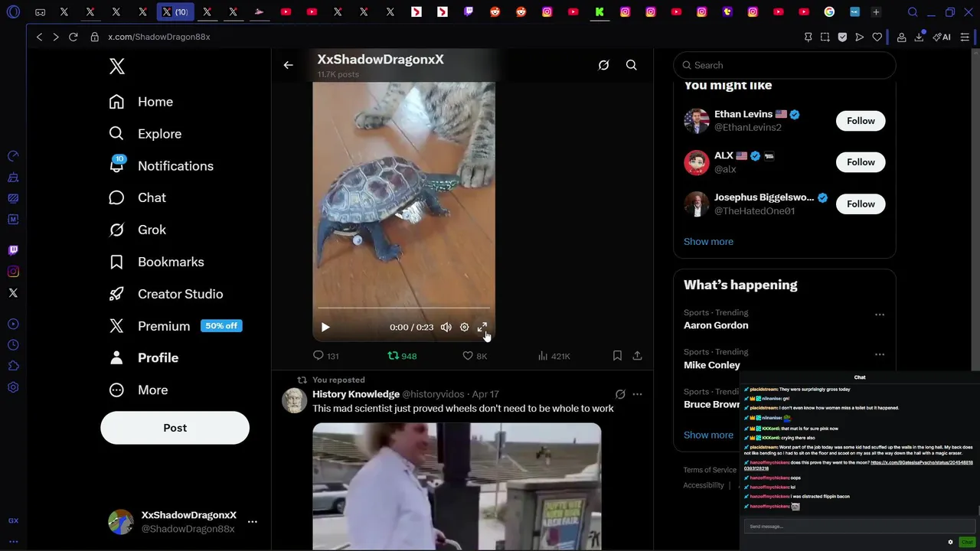
Task: Send message with the green Chat button
Action: coord(967,542)
